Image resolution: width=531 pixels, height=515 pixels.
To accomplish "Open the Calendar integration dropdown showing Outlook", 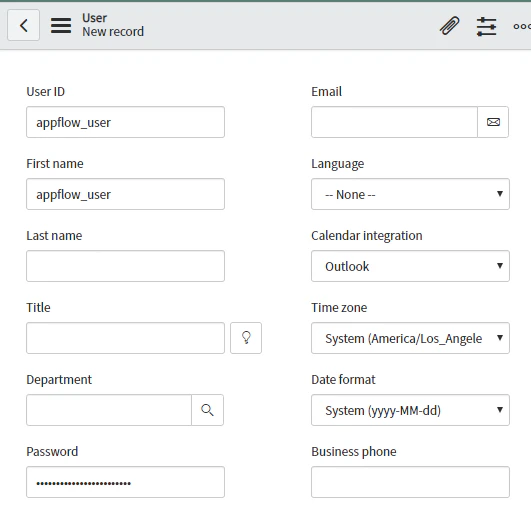I will click(410, 266).
